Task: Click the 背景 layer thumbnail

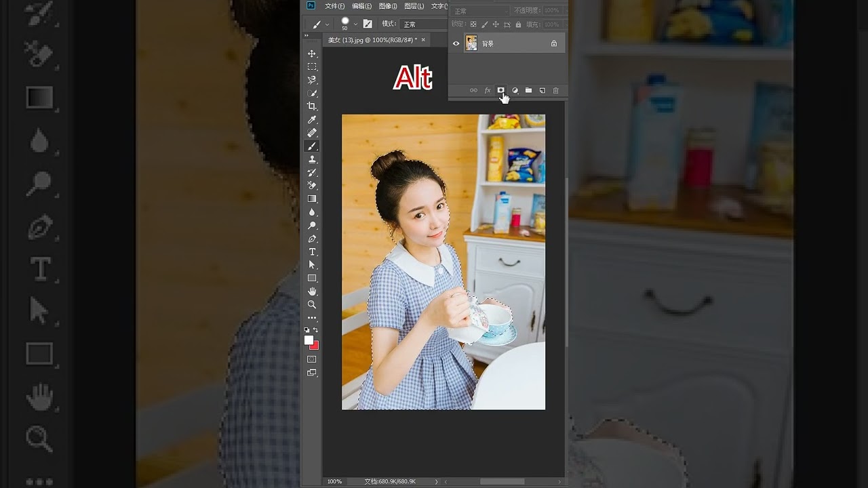Action: pyautogui.click(x=471, y=43)
